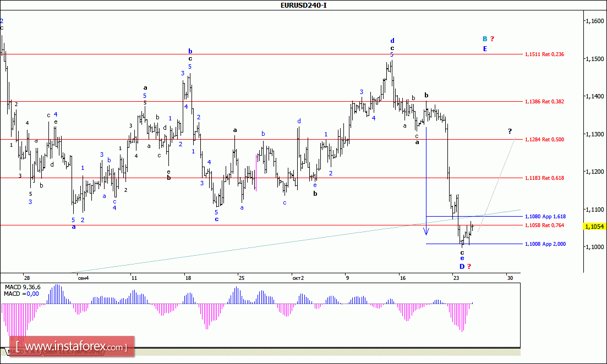
Task: Click the black question mark above the gray projection line
Action: (x=510, y=131)
